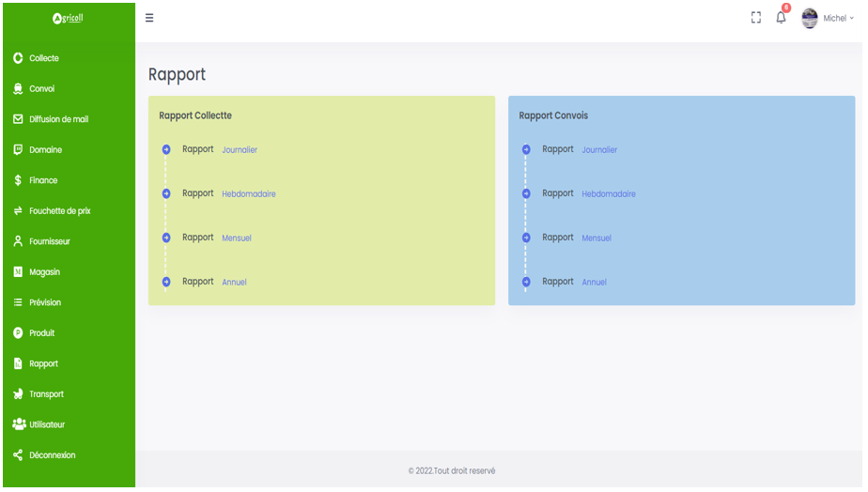
Task: Click the Transport icon in sidebar
Action: tap(18, 394)
